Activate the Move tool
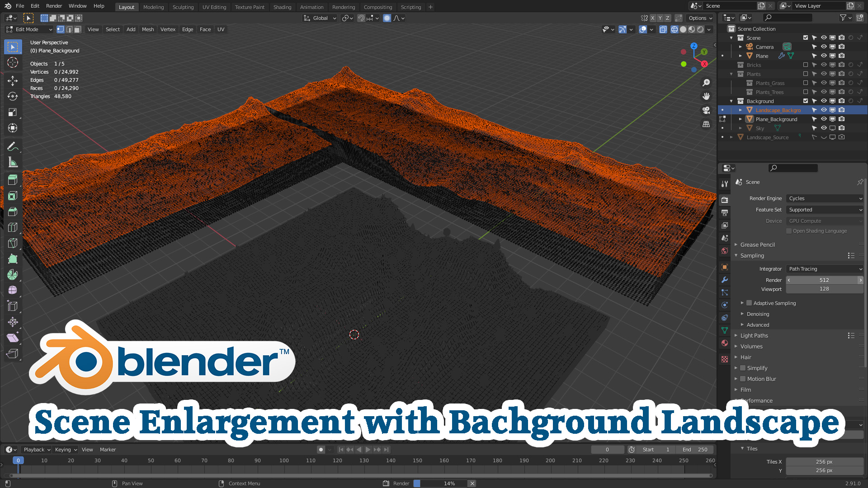Screen dimensions: 868x488 point(13,80)
